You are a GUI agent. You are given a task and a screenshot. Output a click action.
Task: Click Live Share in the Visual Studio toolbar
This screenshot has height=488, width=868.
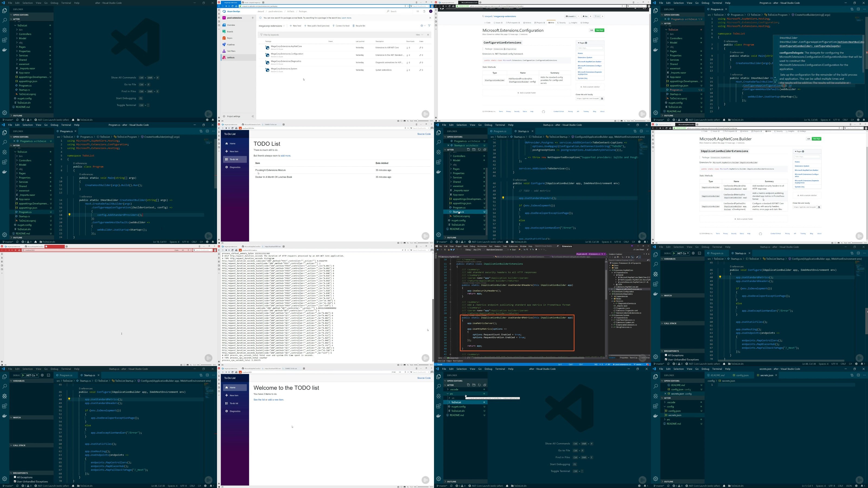(x=639, y=249)
